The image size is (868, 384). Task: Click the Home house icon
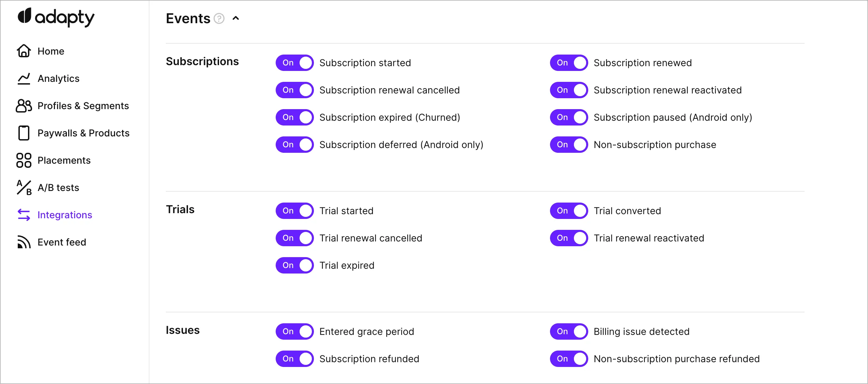click(x=24, y=51)
